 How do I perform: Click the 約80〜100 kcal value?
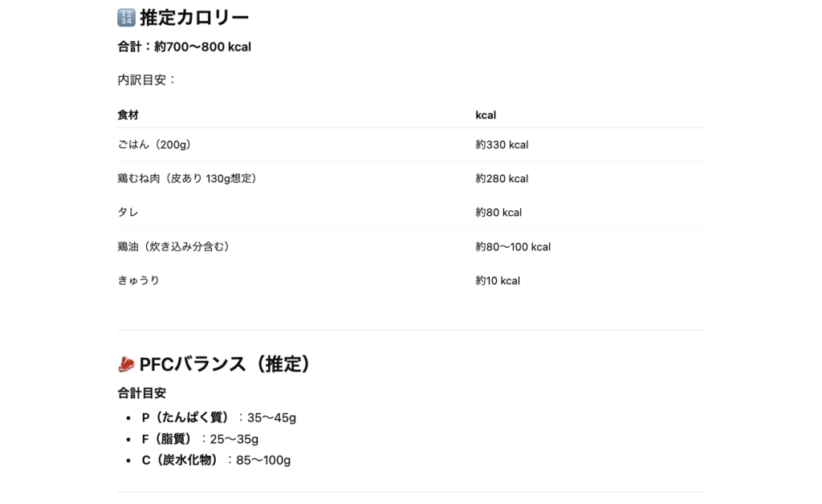[x=513, y=247]
